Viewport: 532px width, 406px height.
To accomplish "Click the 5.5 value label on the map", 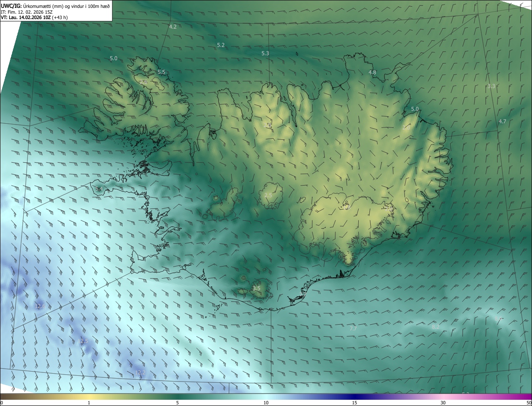I will coord(161,72).
